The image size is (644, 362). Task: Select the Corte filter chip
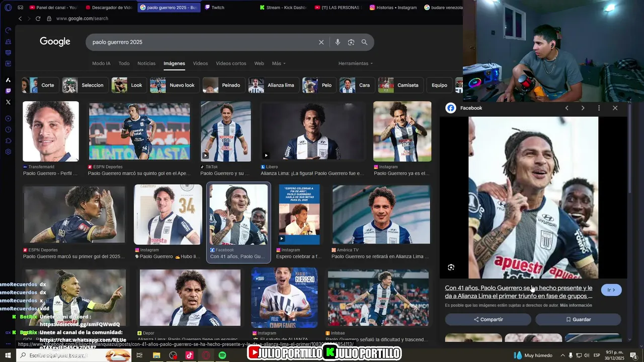click(x=41, y=85)
